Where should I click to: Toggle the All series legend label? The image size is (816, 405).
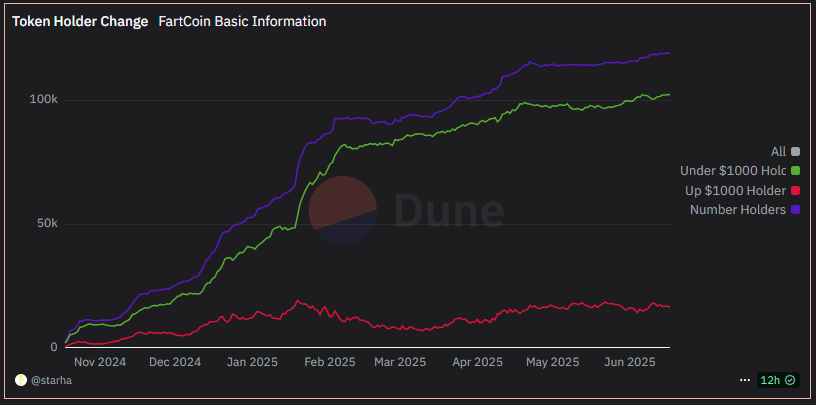tap(778, 152)
